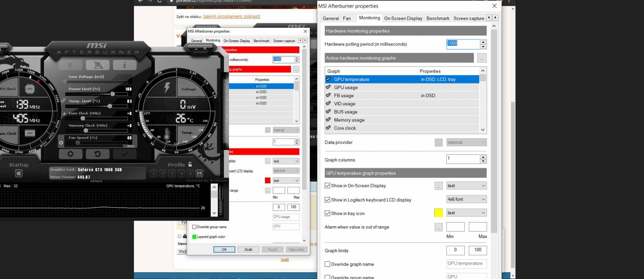The width and height of the screenshot is (644, 279).
Task: Click the MSI jet fighter logo button
Action: click(x=97, y=65)
